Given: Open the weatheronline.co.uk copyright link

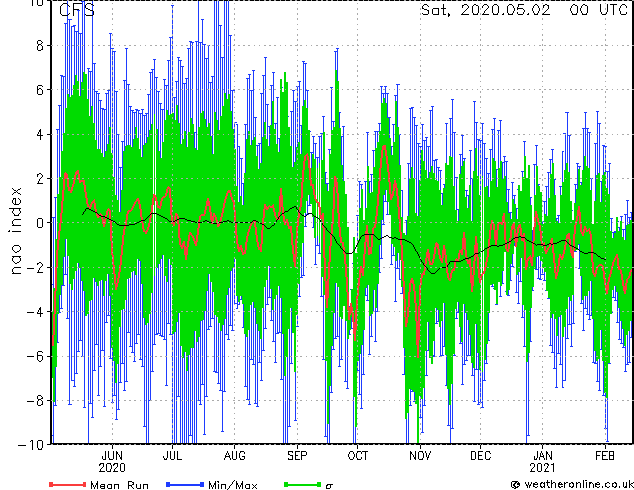Looking at the screenshot, I should click(572, 484).
